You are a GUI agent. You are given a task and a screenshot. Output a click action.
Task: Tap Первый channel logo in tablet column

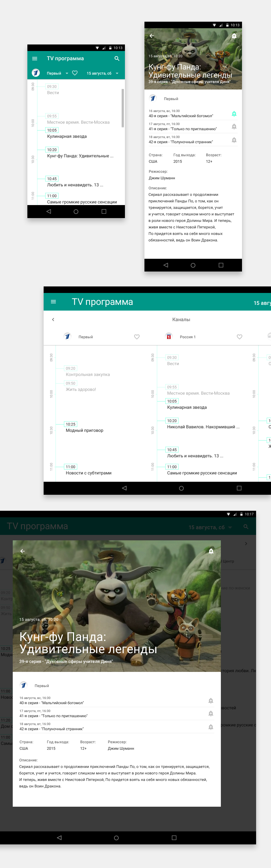tap(68, 337)
